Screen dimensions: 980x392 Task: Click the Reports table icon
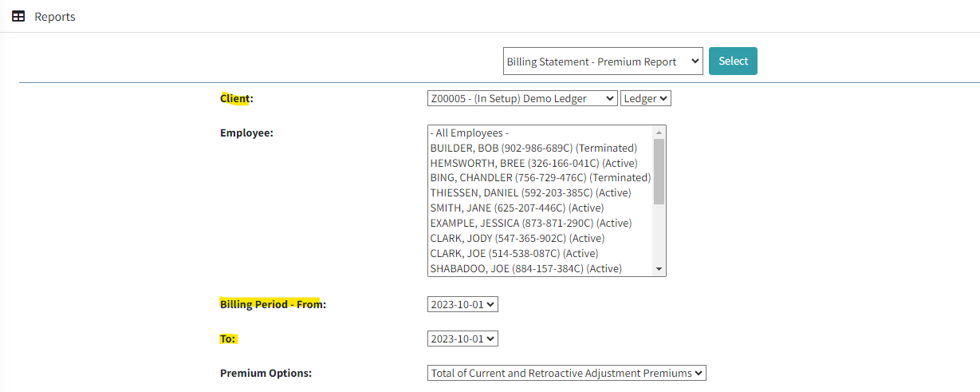click(x=18, y=16)
